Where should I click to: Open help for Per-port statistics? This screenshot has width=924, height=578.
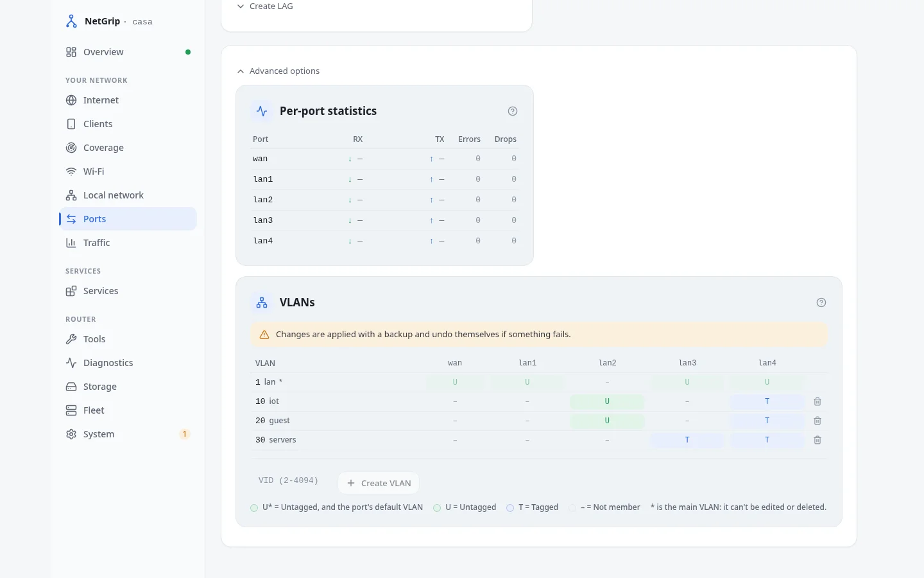pos(513,111)
